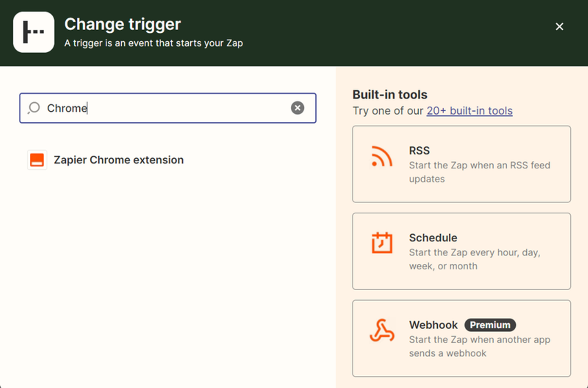This screenshot has width=588, height=388.
Task: Click the Change trigger title text
Action: coord(122,24)
